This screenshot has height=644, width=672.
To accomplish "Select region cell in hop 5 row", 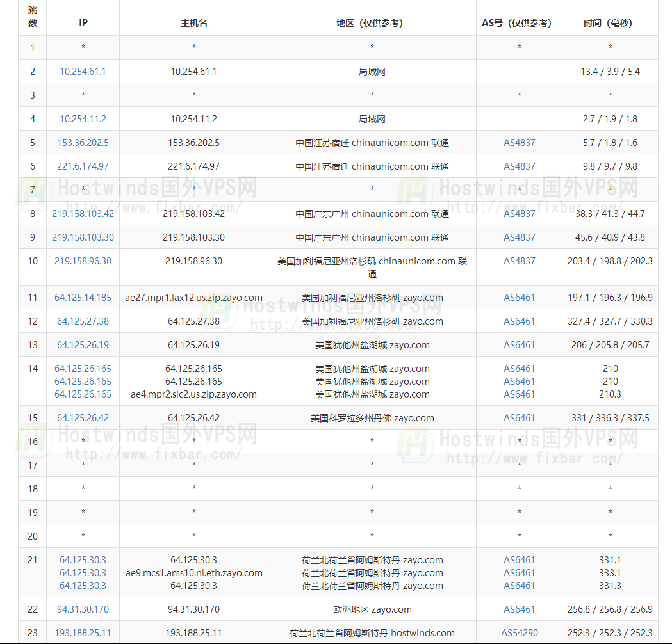I will [x=372, y=143].
